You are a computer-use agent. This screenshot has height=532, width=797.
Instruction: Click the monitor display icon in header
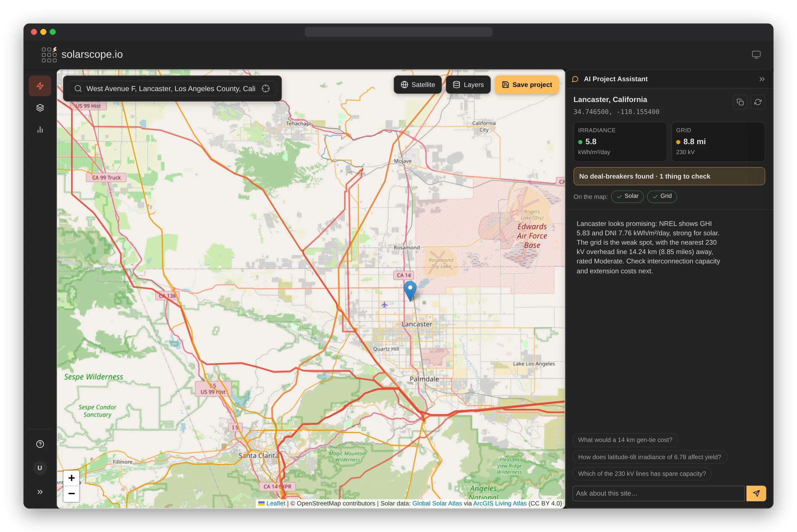pyautogui.click(x=756, y=55)
